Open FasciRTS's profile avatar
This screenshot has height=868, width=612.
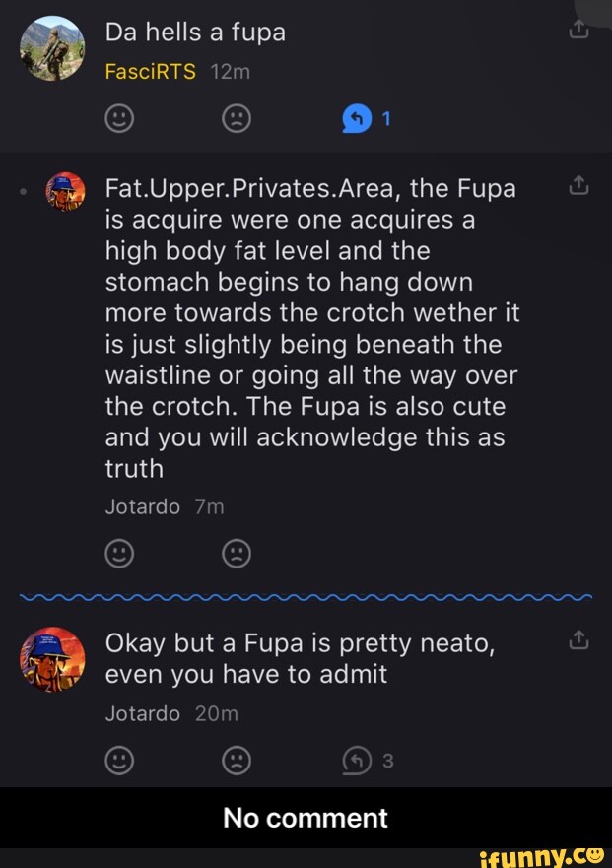[51, 47]
